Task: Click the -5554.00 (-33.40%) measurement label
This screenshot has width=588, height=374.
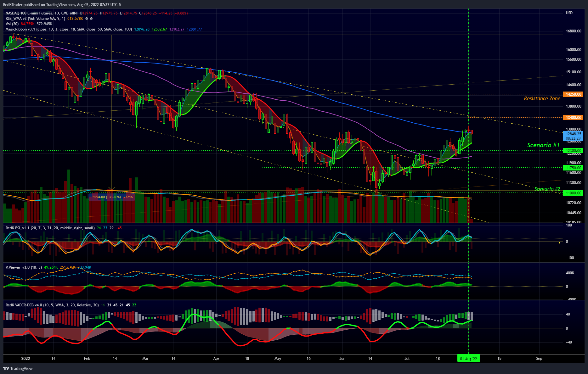Action: [x=112, y=197]
